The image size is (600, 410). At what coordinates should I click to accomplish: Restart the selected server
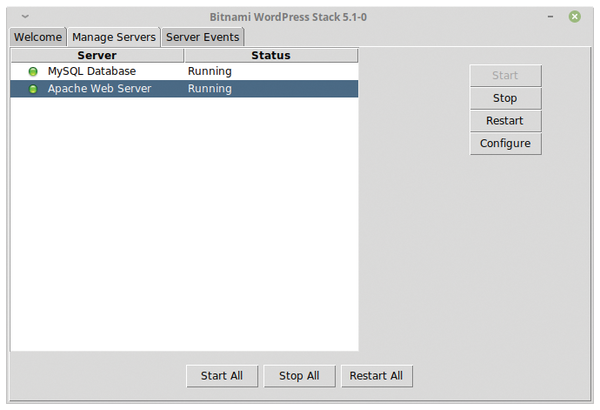click(x=505, y=121)
